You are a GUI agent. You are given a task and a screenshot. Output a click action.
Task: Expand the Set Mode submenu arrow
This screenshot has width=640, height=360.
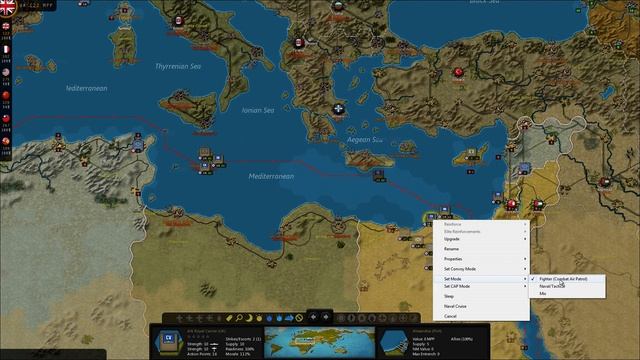[x=525, y=279]
